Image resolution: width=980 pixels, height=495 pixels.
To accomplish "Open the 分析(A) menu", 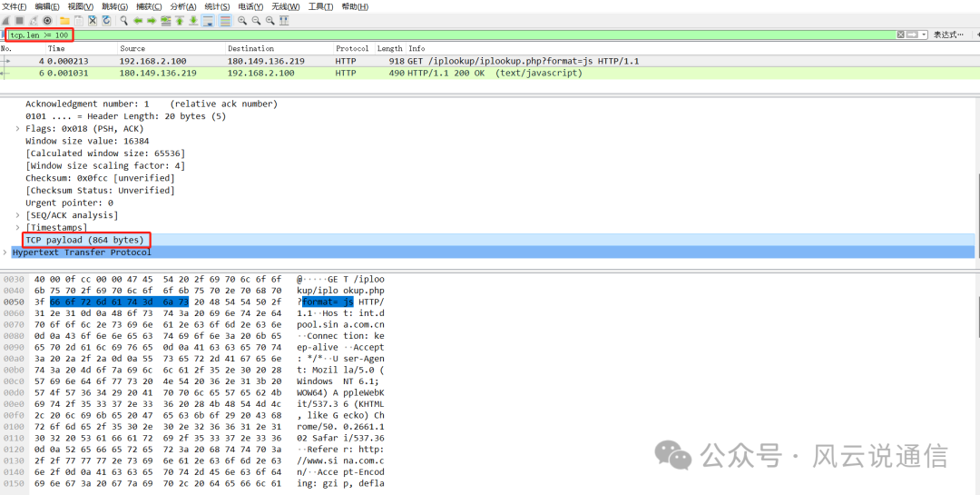I will click(182, 6).
